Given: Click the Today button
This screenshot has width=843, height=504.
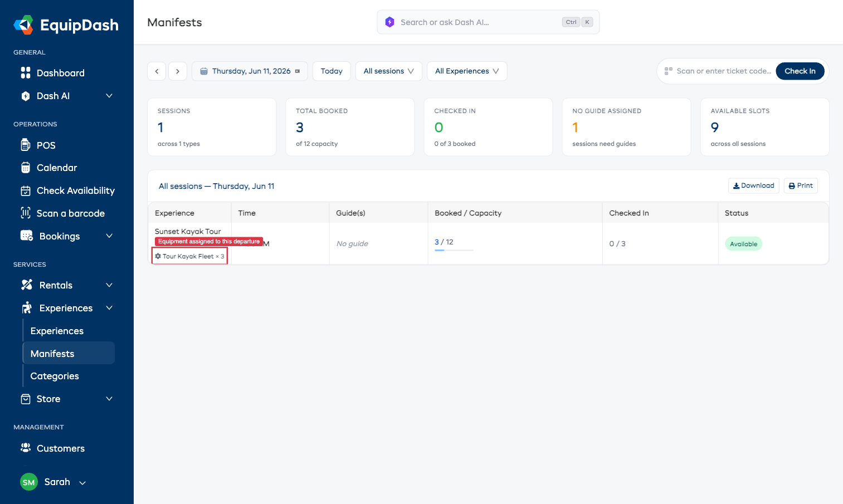Looking at the screenshot, I should point(332,71).
